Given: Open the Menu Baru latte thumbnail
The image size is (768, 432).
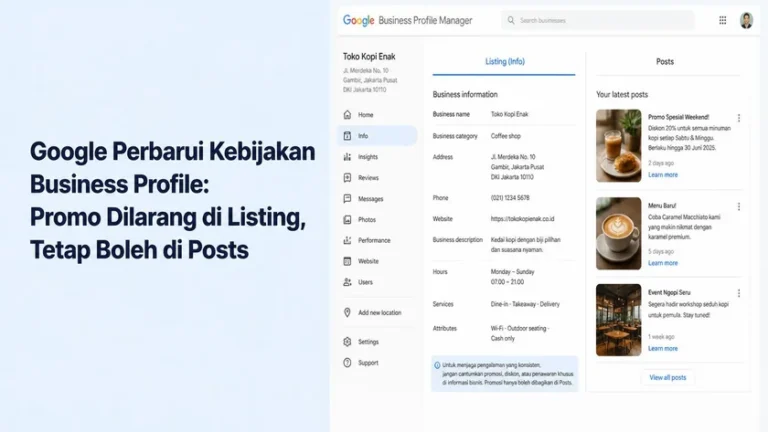Looking at the screenshot, I should click(x=619, y=234).
